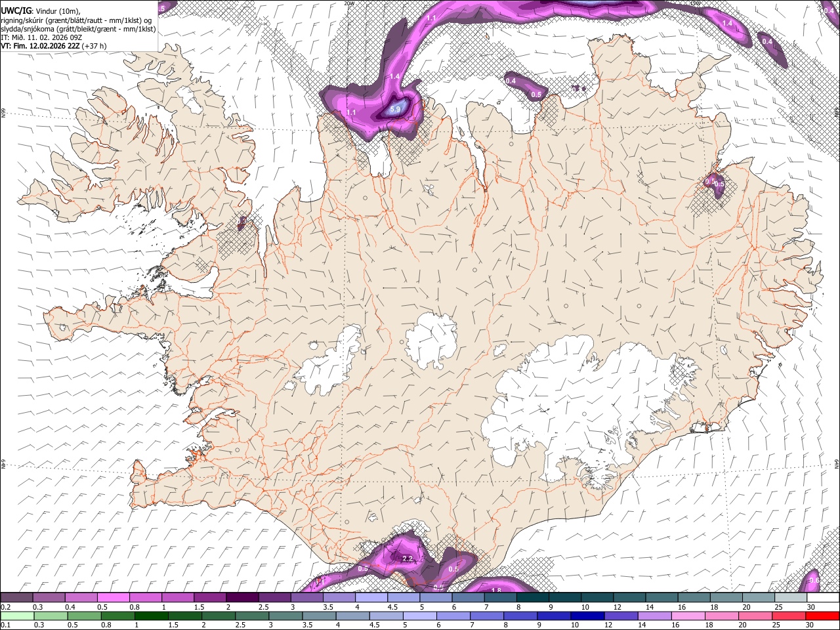Viewport: 840px width, 630px height.
Task: Click the 5.9 precipitation value on the map
Action: [395, 110]
